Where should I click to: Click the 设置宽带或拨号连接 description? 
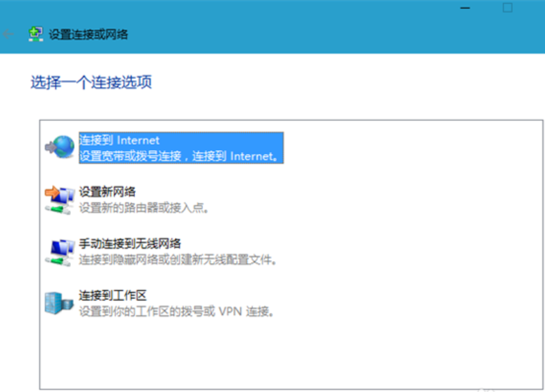180,155
